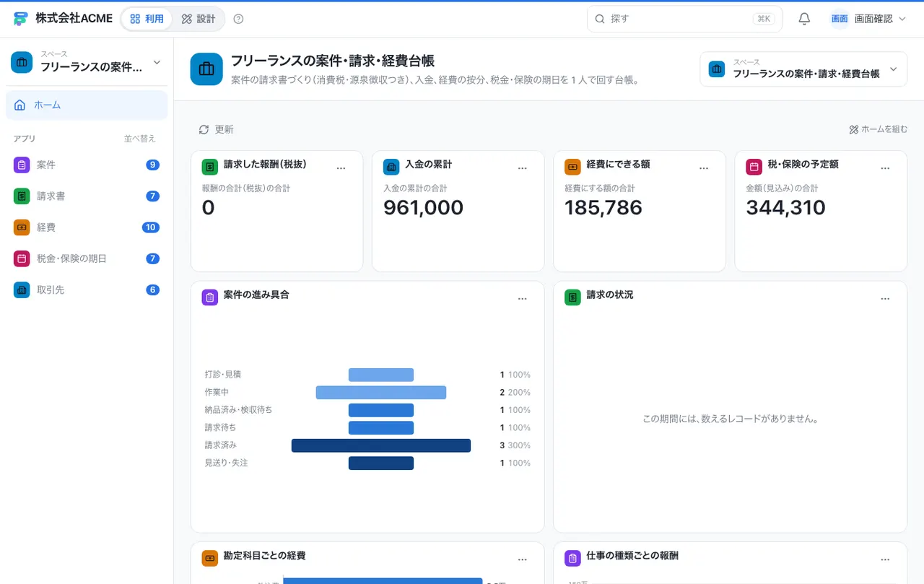Click the 税・保険の予定額 card icon
The image size is (924, 584).
[x=754, y=167]
